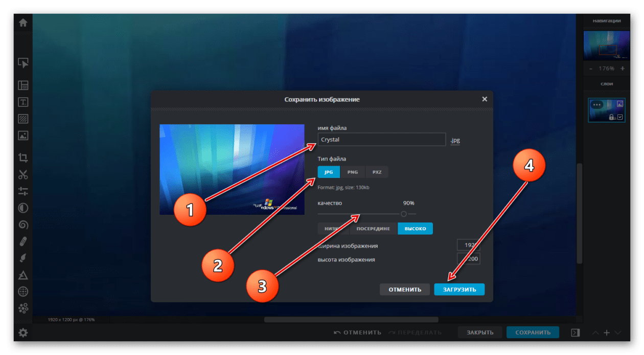The height and width of the screenshot is (355, 644).
Task: Undo with ОТМЕНИТЬ in bottom bar
Action: (x=357, y=332)
